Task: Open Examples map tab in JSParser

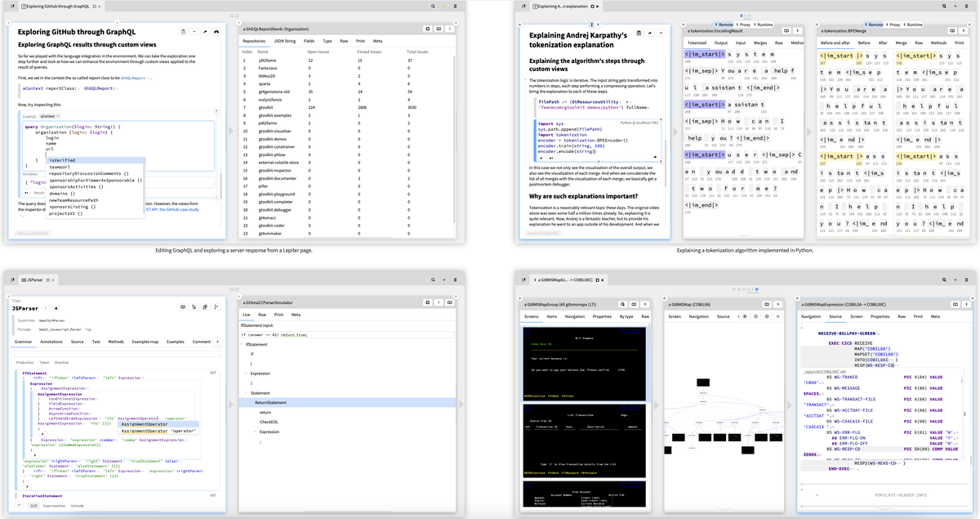Action: 147,342
